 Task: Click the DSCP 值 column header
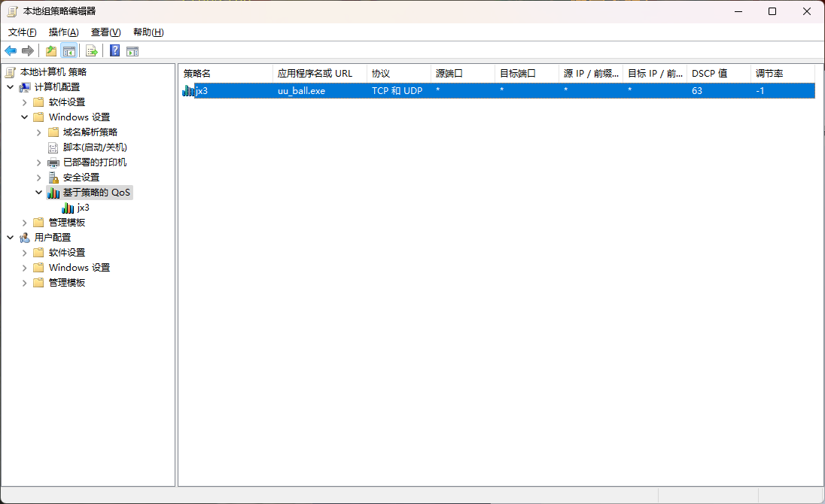pos(718,74)
